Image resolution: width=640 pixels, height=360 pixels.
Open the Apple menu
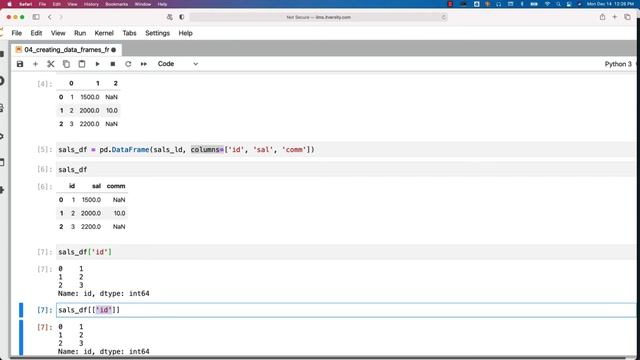[9, 4]
